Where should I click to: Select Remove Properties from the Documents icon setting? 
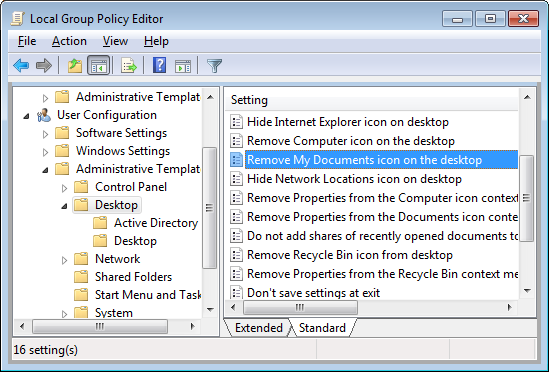(x=382, y=217)
